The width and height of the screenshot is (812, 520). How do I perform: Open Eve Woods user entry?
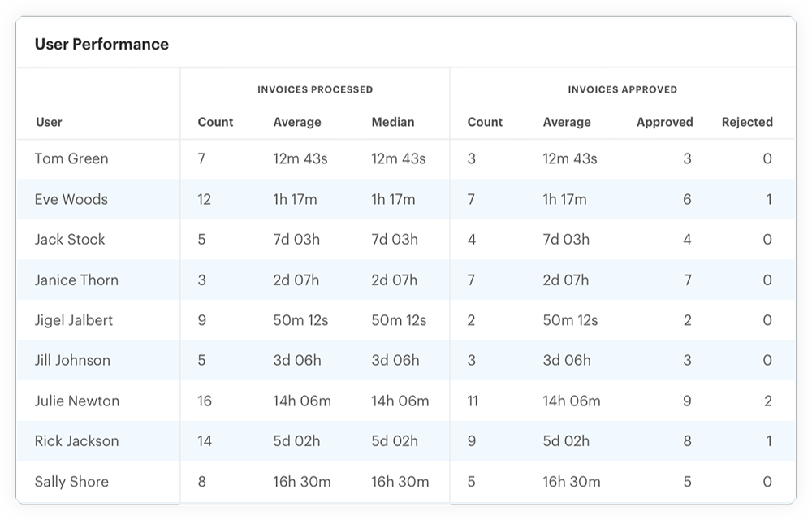[x=71, y=199]
